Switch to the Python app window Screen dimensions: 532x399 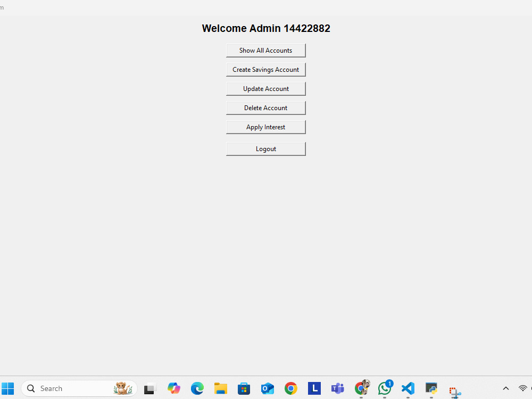coord(431,388)
